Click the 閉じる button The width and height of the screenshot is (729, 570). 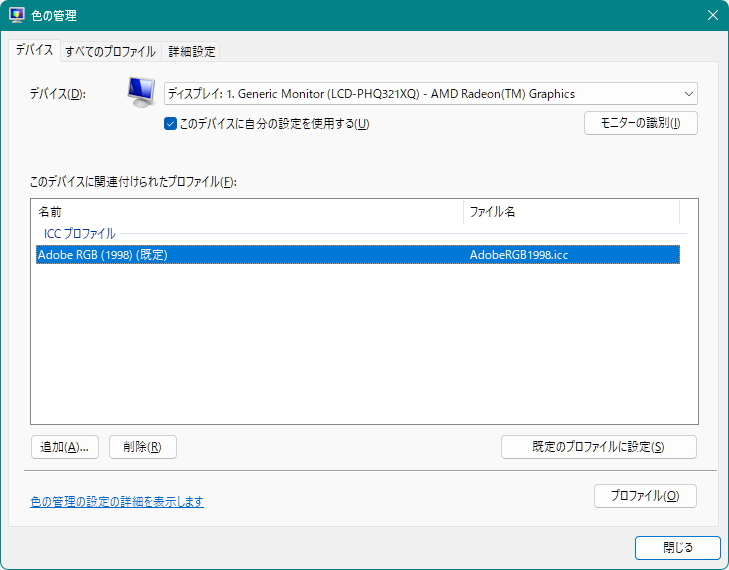click(677, 548)
